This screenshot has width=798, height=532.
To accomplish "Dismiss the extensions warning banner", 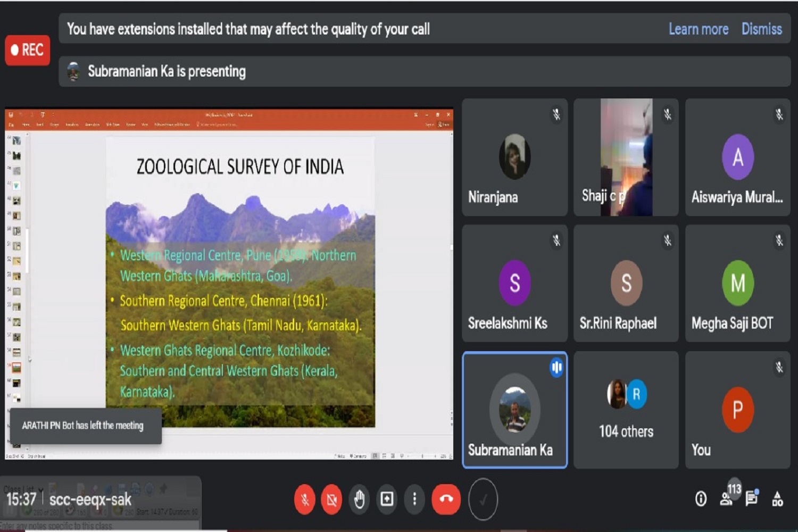I will (761, 29).
